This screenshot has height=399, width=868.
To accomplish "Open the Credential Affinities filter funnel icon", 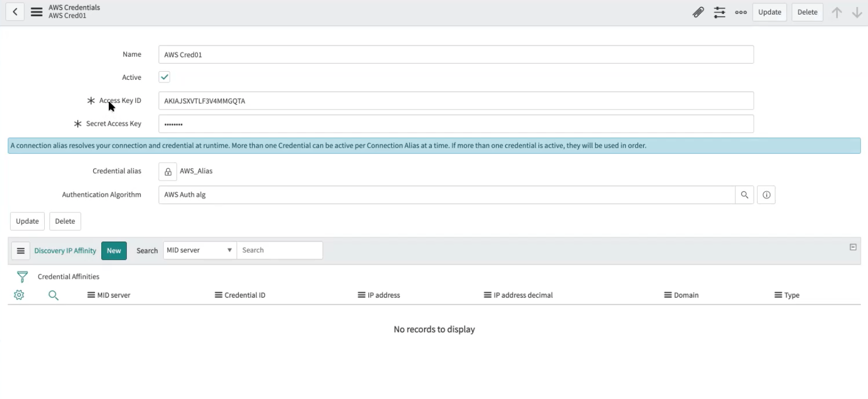I will pyautogui.click(x=22, y=277).
